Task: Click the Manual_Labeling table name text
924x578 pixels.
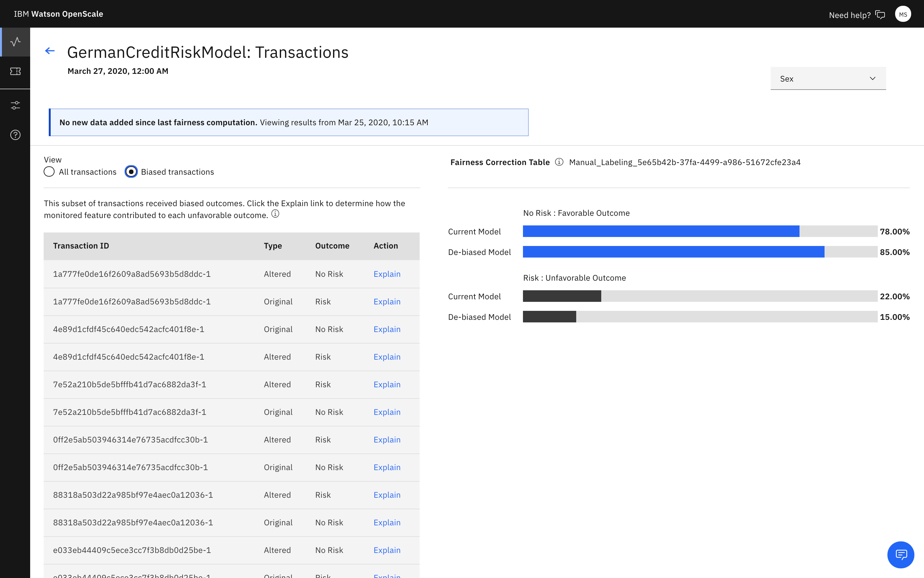Action: click(x=685, y=162)
